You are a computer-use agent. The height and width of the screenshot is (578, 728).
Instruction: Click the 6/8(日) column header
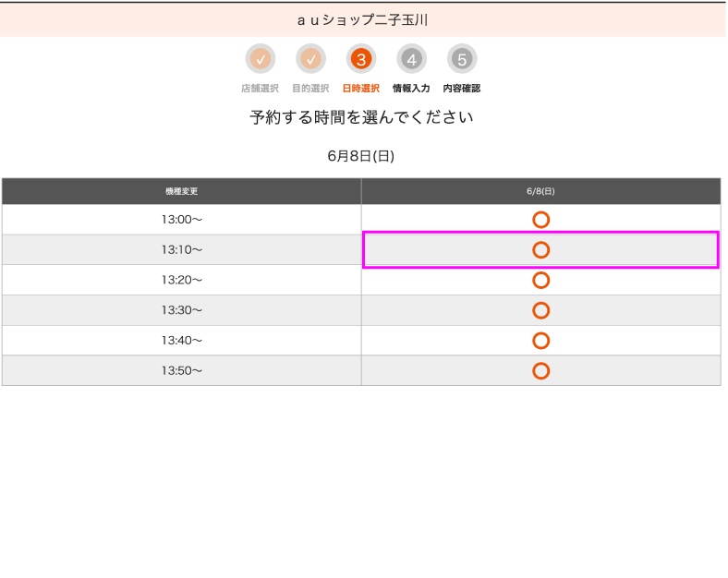(540, 191)
